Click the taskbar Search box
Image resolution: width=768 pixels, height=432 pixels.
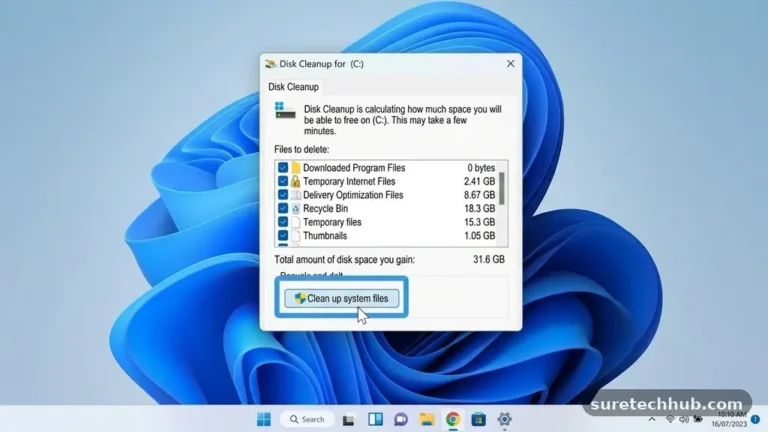(308, 419)
